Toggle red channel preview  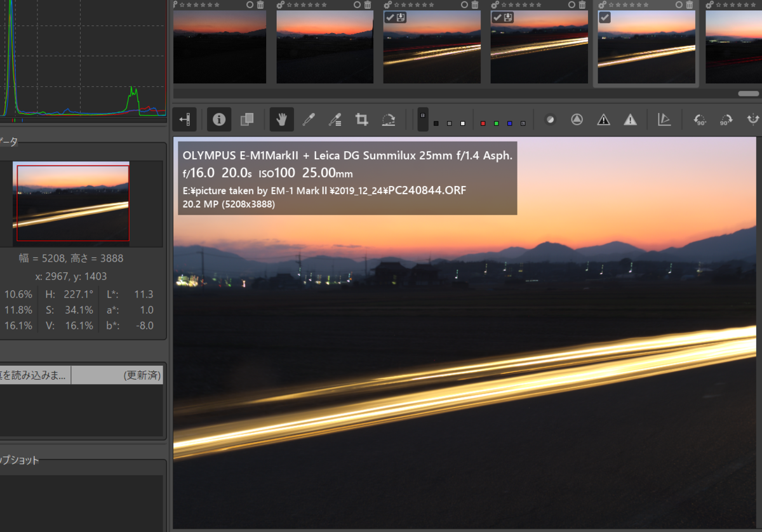pyautogui.click(x=483, y=123)
